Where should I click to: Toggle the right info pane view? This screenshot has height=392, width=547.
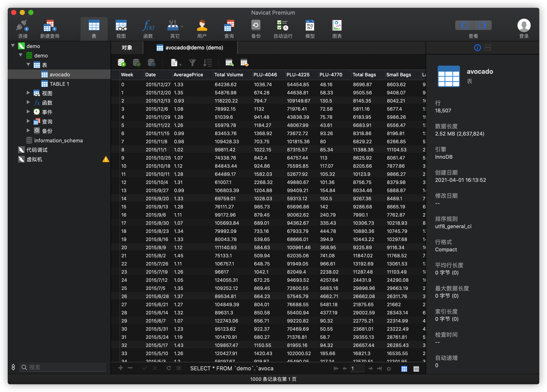(x=482, y=25)
